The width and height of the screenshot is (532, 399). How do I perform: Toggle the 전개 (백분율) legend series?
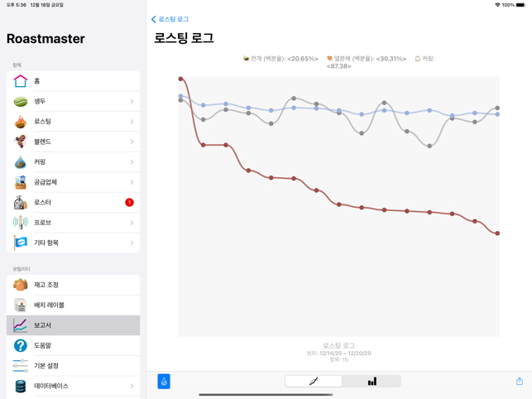[281, 59]
